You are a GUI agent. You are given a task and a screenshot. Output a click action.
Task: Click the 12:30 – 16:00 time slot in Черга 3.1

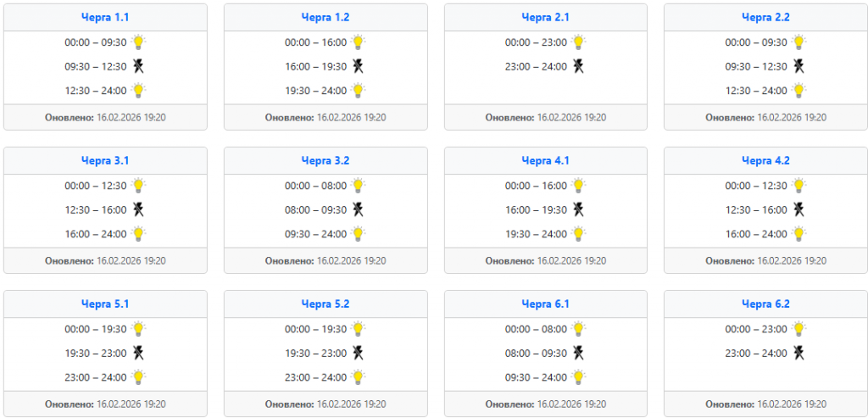pos(95,209)
